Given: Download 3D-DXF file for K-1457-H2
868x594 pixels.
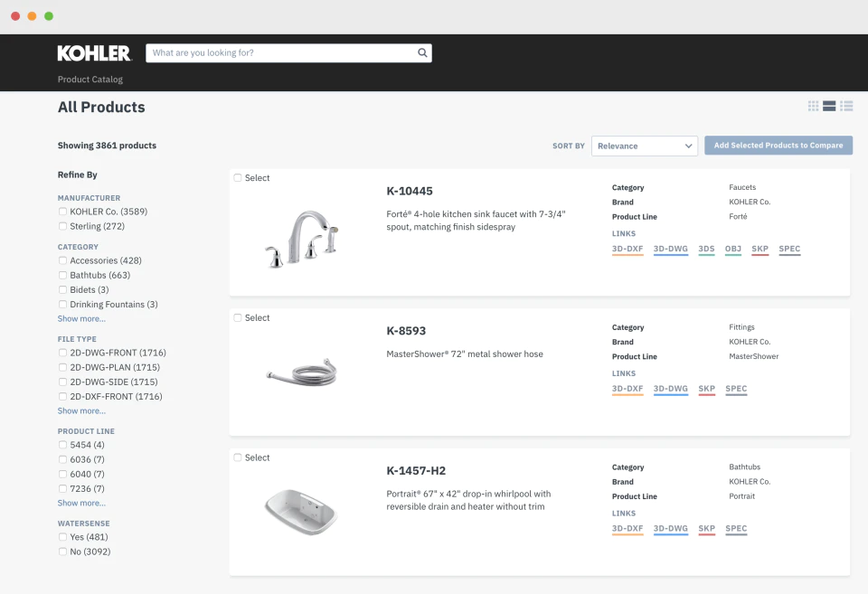Looking at the screenshot, I should point(627,529).
